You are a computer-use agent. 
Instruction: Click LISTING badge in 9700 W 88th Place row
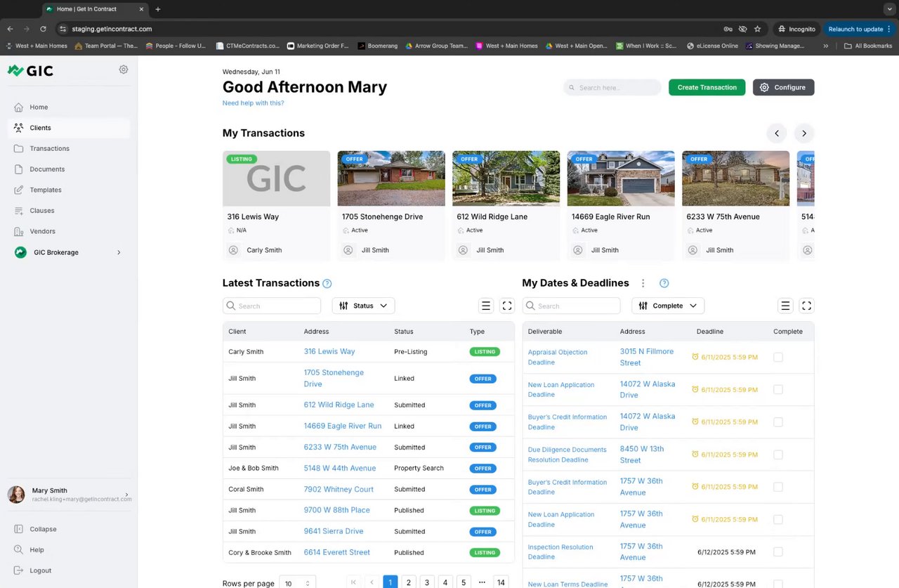click(485, 511)
